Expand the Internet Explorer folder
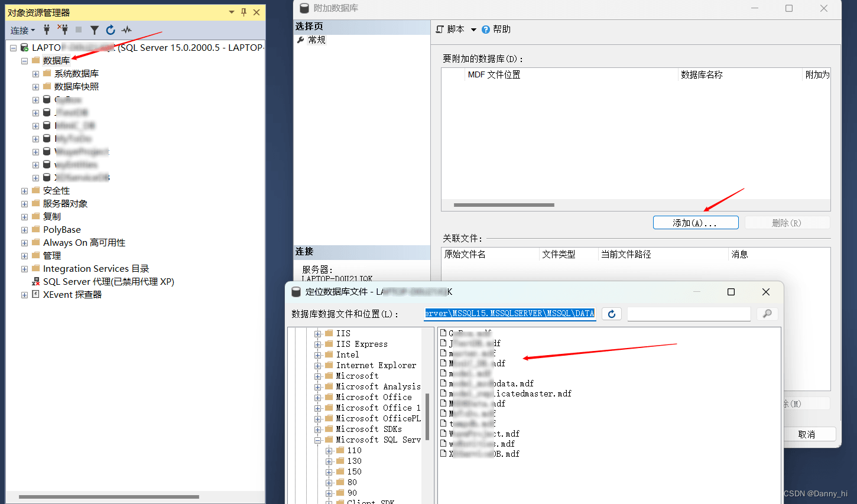Image resolution: width=857 pixels, height=504 pixels. click(318, 366)
